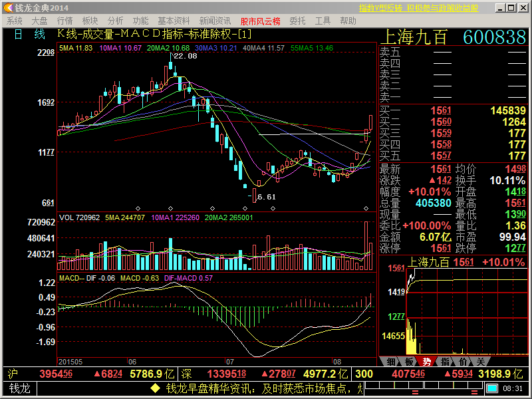Image resolution: width=532 pixels, height=399 pixels.
Task: Click the 钱龙全典 app icon in title bar
Action: tap(7, 8)
